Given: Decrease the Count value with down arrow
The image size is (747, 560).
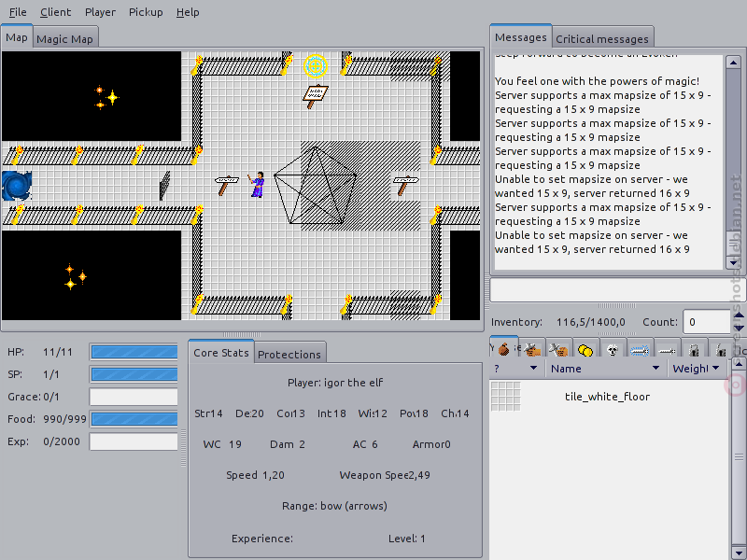Looking at the screenshot, I should coord(738,329).
